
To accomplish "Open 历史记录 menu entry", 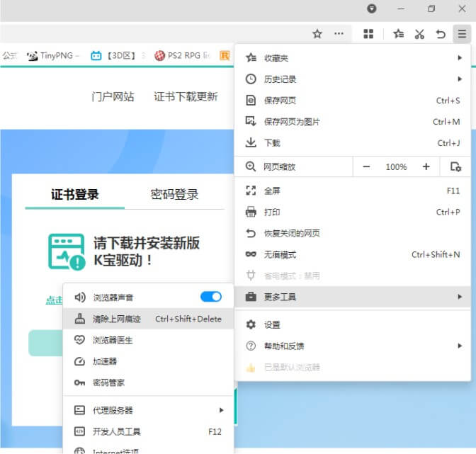I will pyautogui.click(x=353, y=79).
